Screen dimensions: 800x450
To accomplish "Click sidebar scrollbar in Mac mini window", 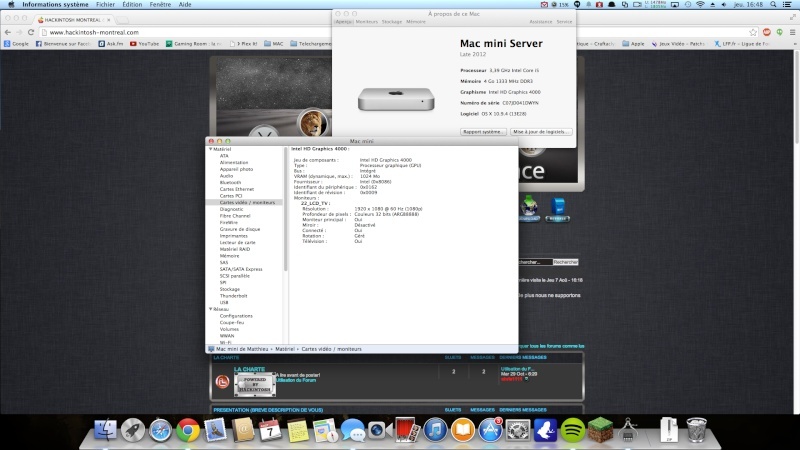I will [286, 210].
